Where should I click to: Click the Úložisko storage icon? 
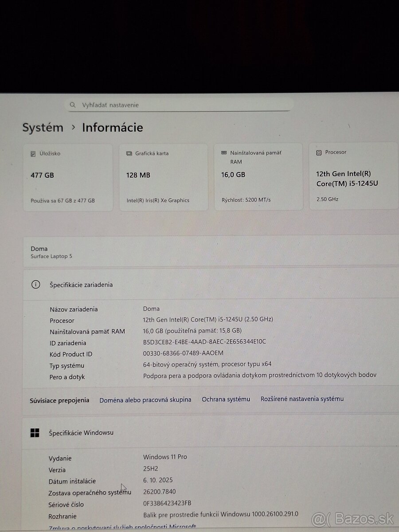tap(32, 153)
